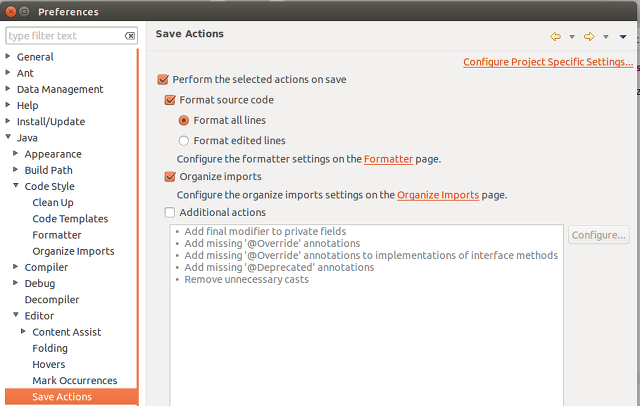Select Clean Up in the tree
Viewport: 640px width, 406px height.
click(53, 202)
